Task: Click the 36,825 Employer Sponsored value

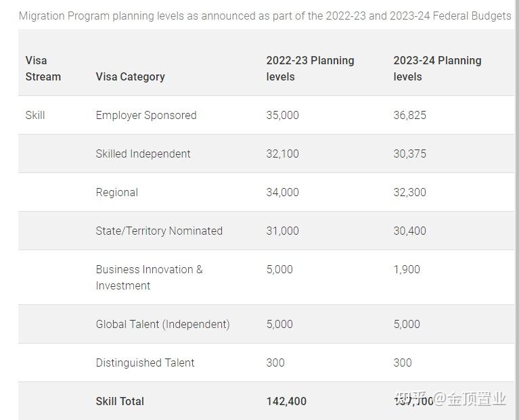Action: coord(409,115)
